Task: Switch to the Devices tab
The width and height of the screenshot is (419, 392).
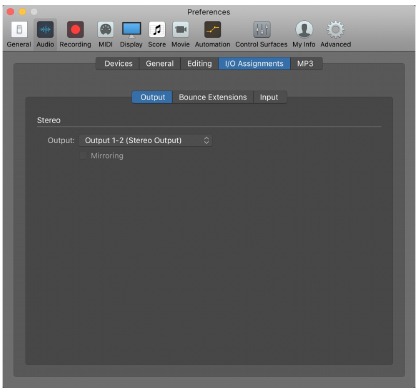Action: (118, 64)
